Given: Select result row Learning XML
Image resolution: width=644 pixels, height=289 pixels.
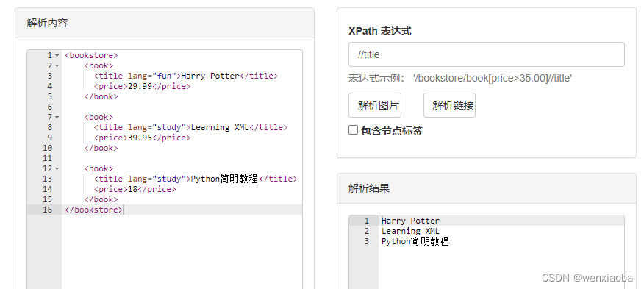Looking at the screenshot, I should (410, 231).
